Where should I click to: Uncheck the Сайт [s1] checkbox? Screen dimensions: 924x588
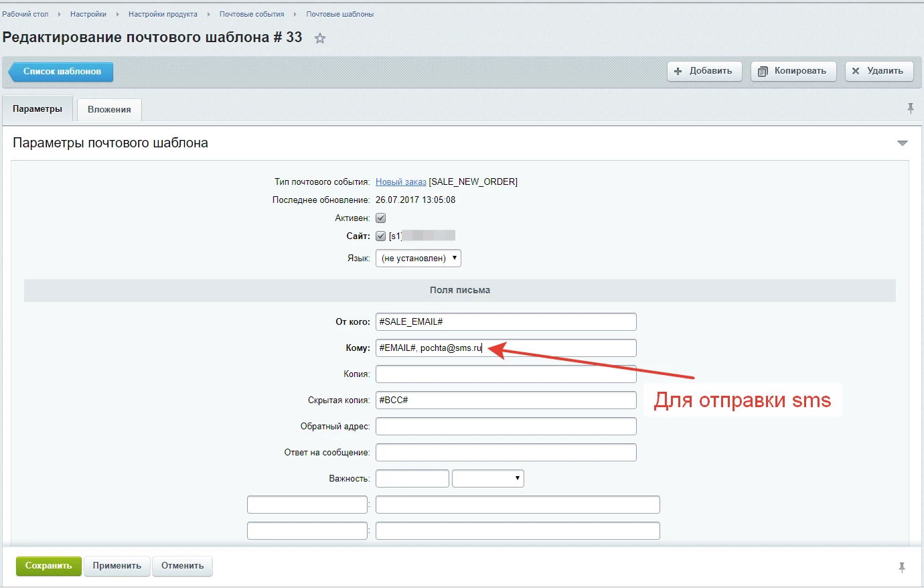pos(380,236)
